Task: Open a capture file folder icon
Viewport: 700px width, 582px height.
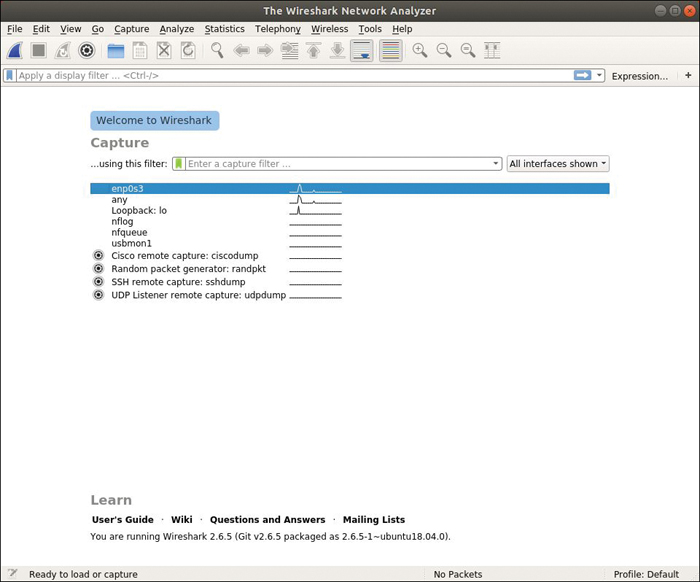Action: (x=116, y=50)
